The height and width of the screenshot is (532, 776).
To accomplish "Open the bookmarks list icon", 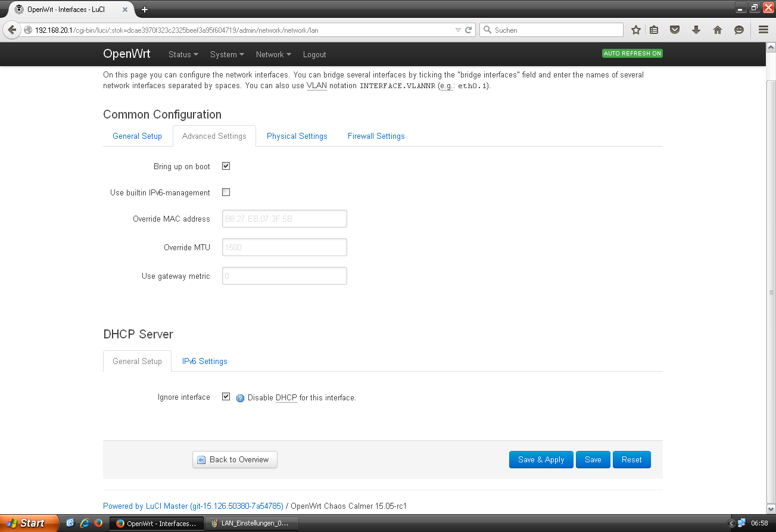I will point(654,30).
